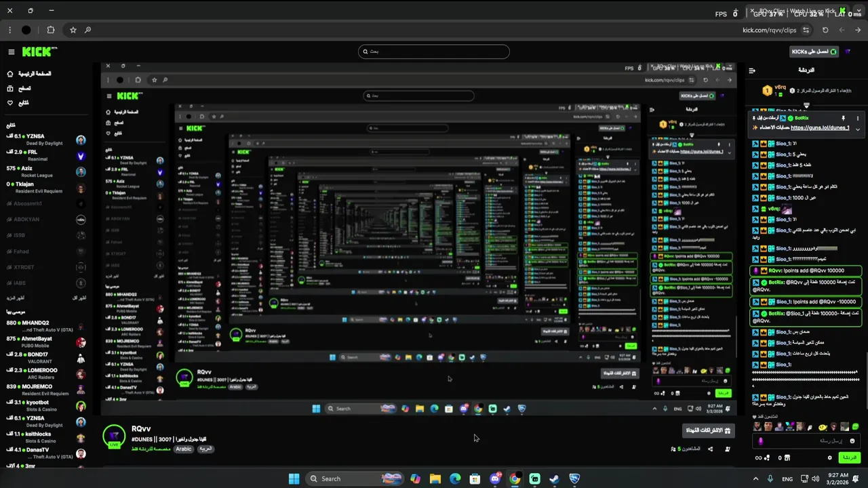Screen dimensions: 868x488
Task: Click the gifted subscriptions button
Action: (x=708, y=430)
